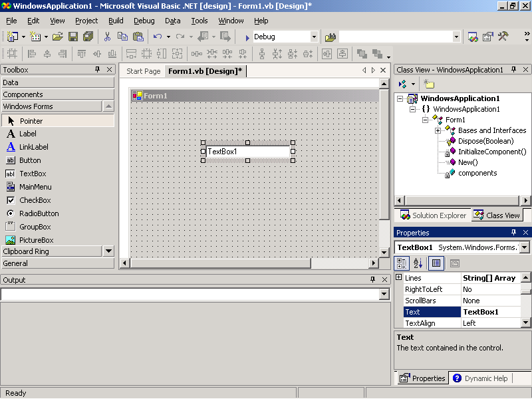
Task: Click the designer vertical scrollbar thumb
Action: (384, 154)
